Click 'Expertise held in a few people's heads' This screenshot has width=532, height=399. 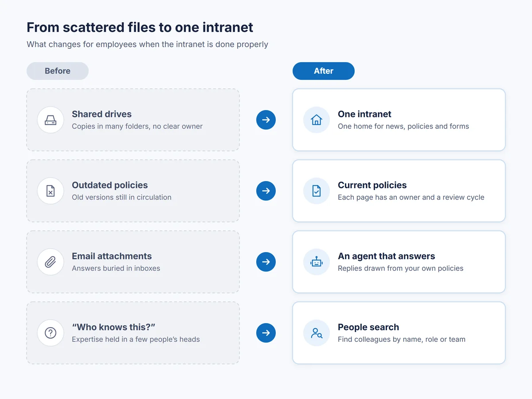[x=136, y=340]
